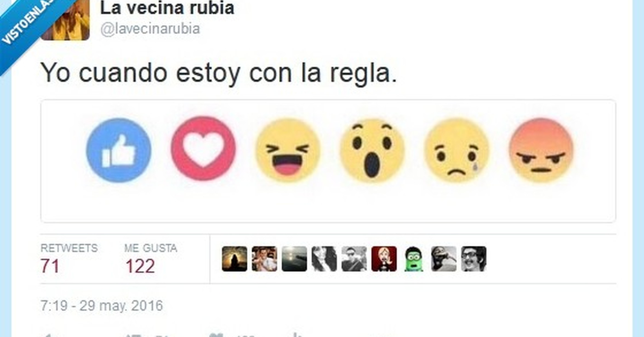Screen dimensions: 644x337
Task: Click the sunset landscape liker avatar
Action: tap(294, 259)
